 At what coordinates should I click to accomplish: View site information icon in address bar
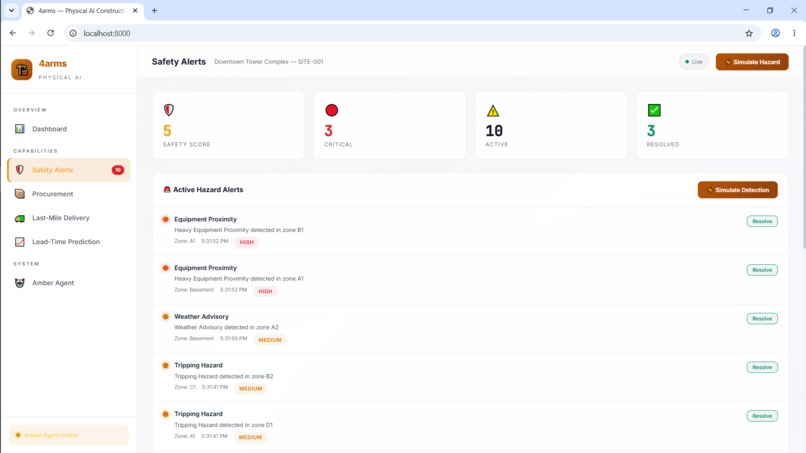click(73, 33)
